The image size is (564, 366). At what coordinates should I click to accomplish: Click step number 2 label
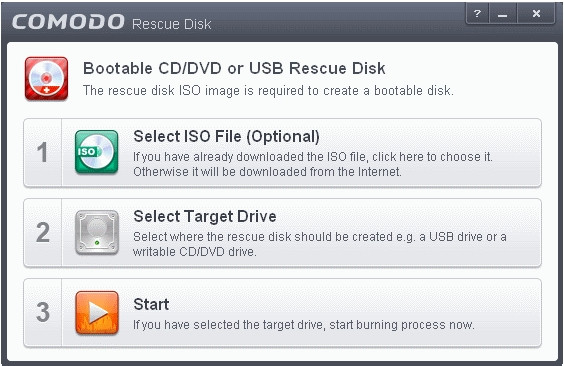click(43, 232)
